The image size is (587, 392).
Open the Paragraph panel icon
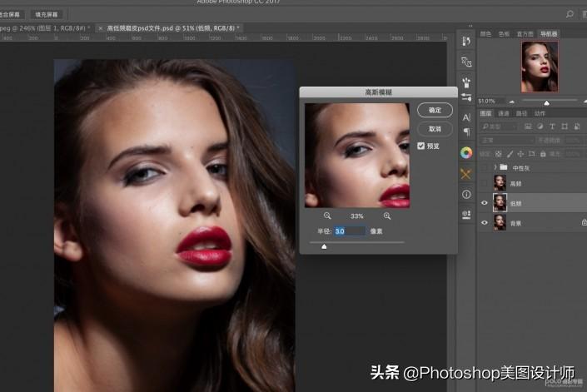(465, 131)
